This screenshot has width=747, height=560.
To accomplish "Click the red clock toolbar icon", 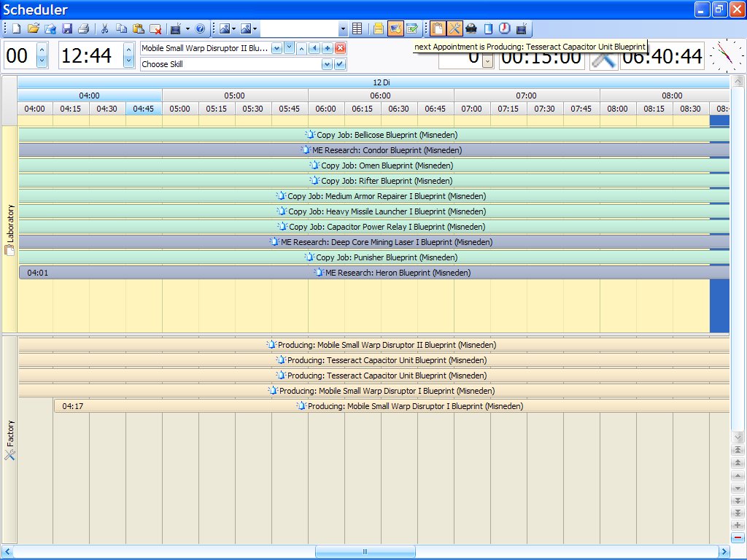I will 505,28.
